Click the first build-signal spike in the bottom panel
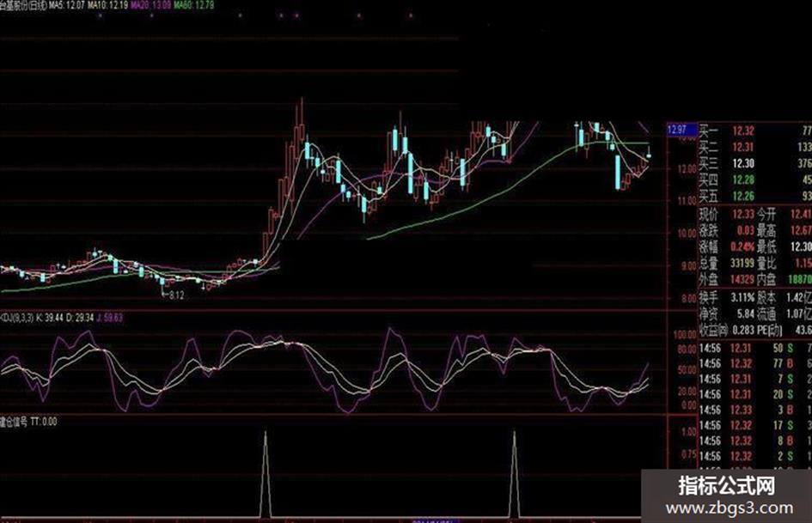This screenshot has height=523, width=812. click(x=266, y=474)
